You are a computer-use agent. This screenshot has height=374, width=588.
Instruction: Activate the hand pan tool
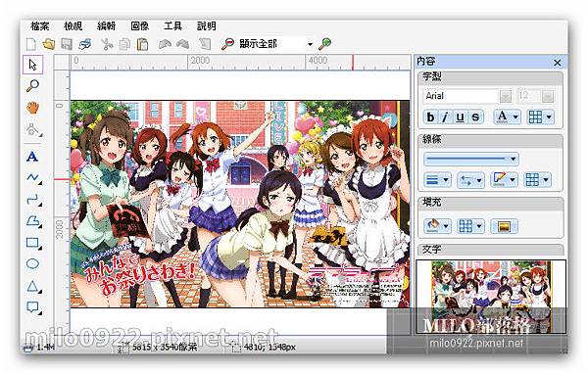(33, 108)
